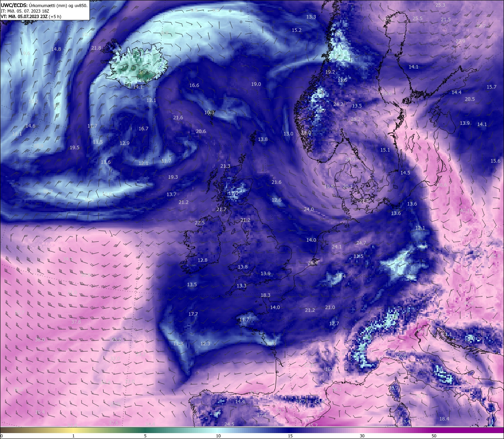Click the colorbar tick label '5'
Viewport: 504px width, 439px height.
click(145, 436)
